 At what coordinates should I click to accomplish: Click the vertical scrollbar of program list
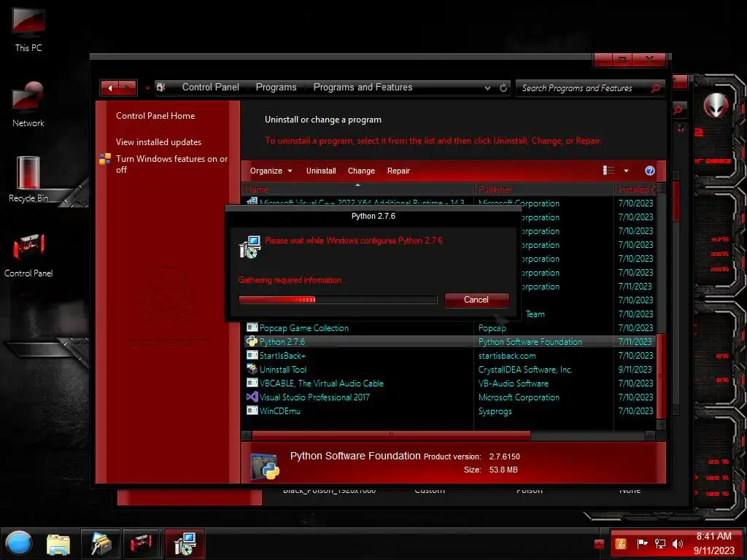661,375
